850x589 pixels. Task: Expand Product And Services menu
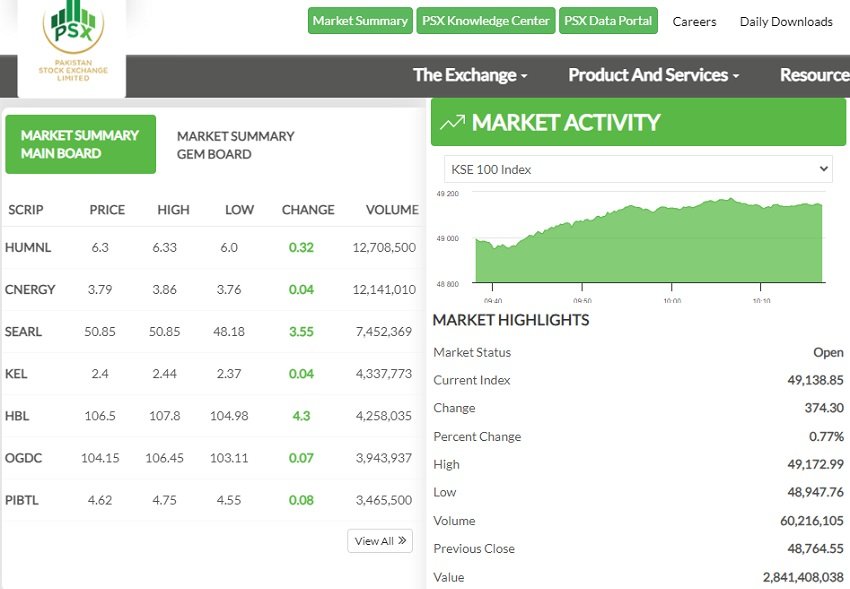click(653, 75)
